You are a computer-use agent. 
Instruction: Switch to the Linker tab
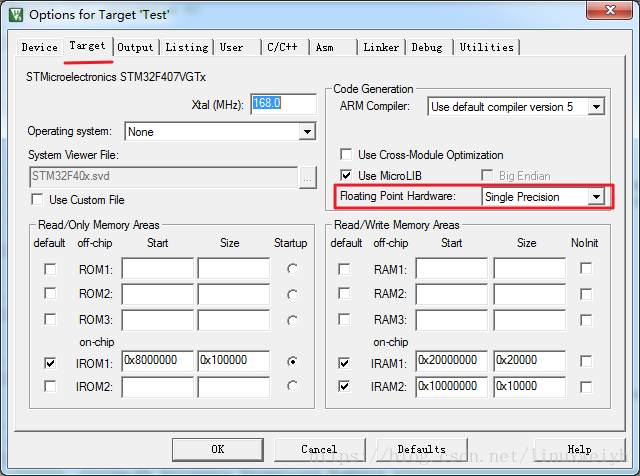click(381, 47)
